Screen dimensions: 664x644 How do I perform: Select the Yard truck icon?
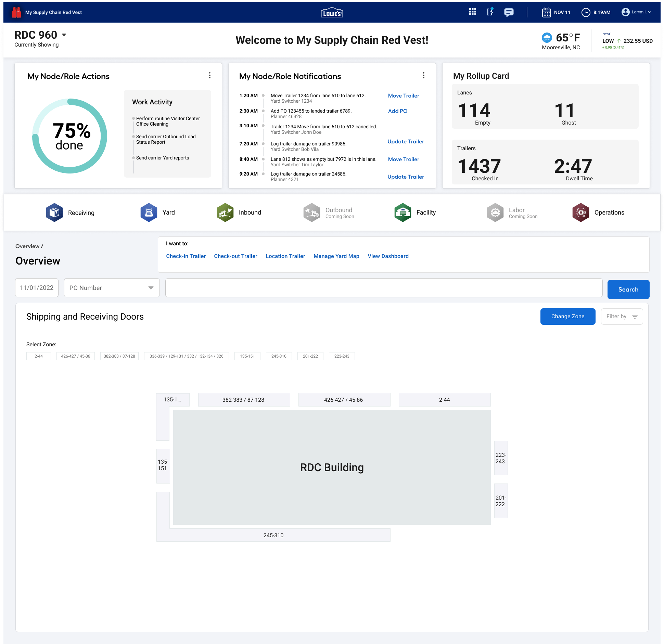pyautogui.click(x=149, y=212)
